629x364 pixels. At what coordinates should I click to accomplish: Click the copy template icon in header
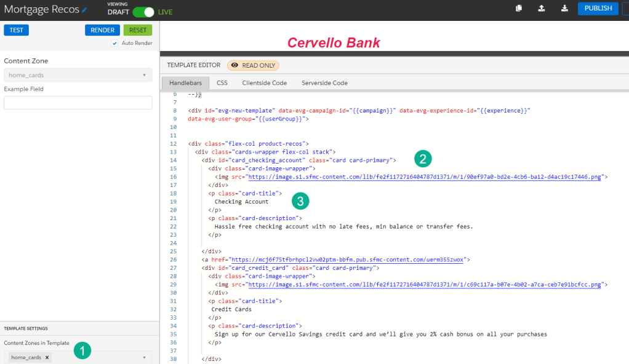point(519,9)
